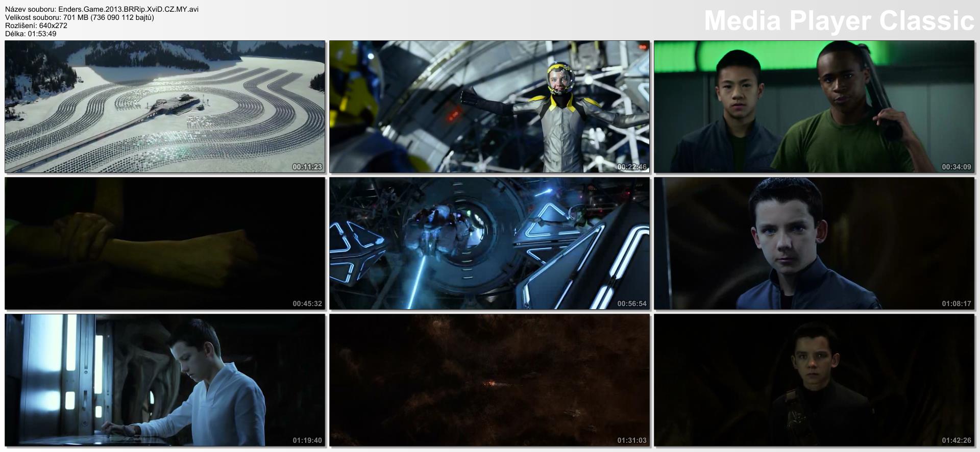Click the 00:22:46 timestamp label
980x452 pixels.
click(x=631, y=167)
